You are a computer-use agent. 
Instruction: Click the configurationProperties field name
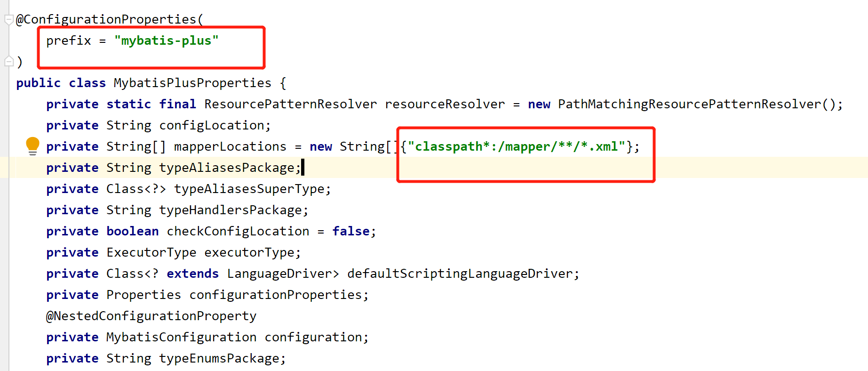276,295
